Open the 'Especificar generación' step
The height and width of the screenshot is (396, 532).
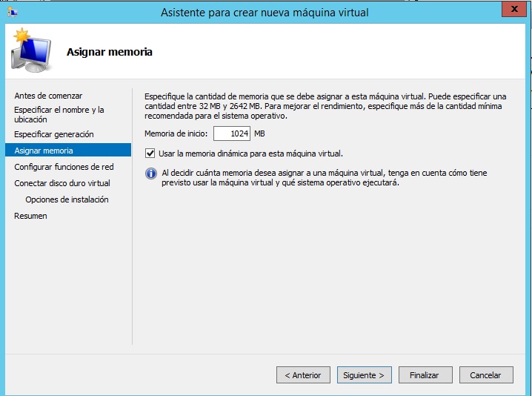tap(54, 134)
